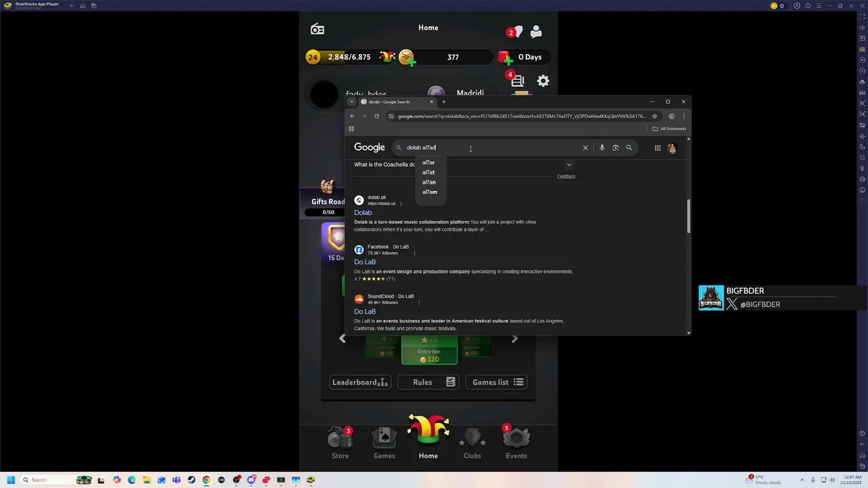The height and width of the screenshot is (488, 868).
Task: Open the Dolab result from dolab.uk
Action: pos(363,213)
